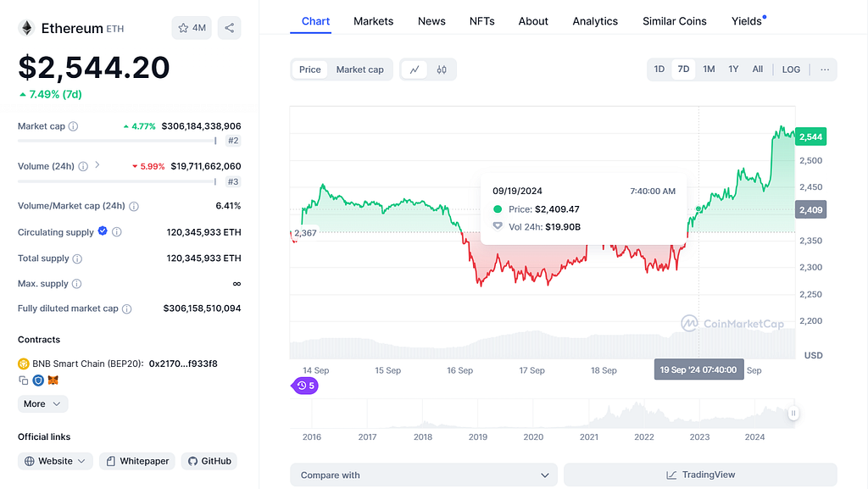Open the TradingView chart button

700,475
